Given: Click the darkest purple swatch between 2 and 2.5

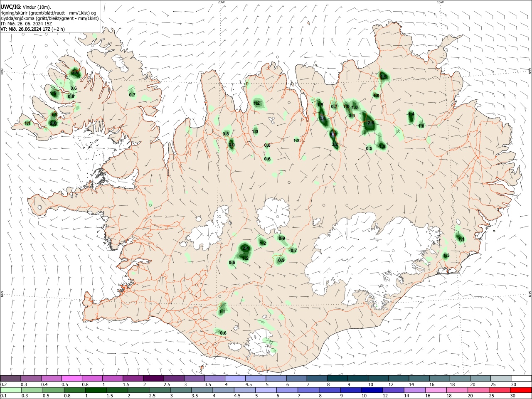Looking at the screenshot, I should [x=153, y=379].
